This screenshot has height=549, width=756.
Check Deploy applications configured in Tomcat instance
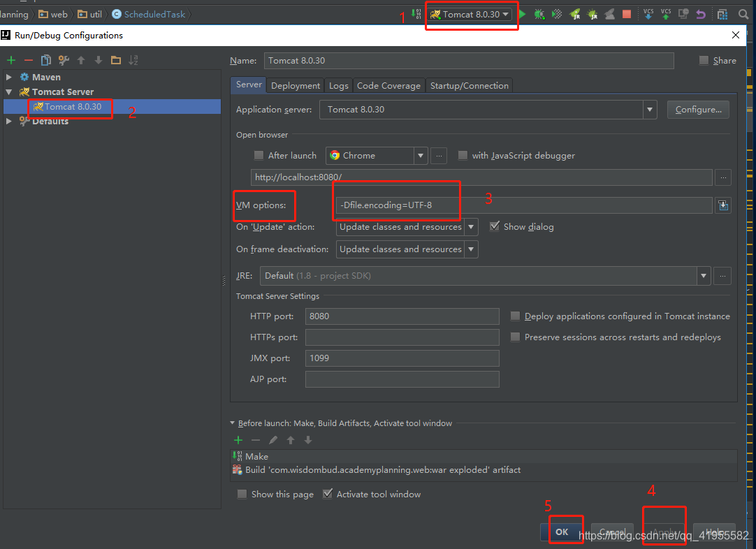(x=516, y=316)
